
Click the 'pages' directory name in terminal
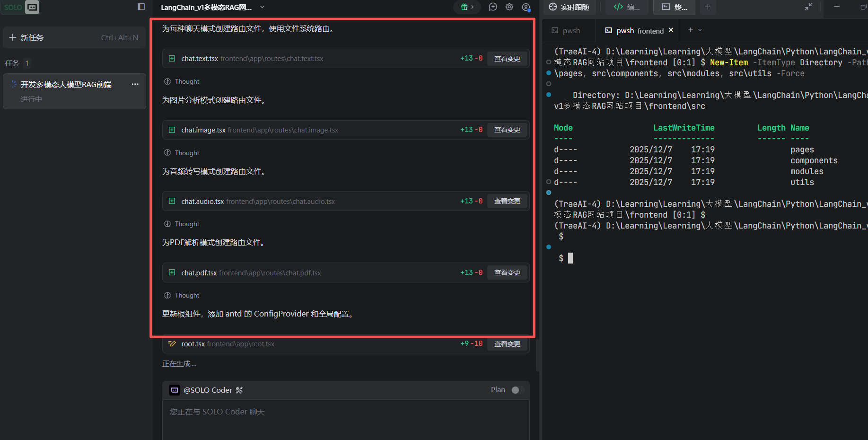(x=802, y=150)
